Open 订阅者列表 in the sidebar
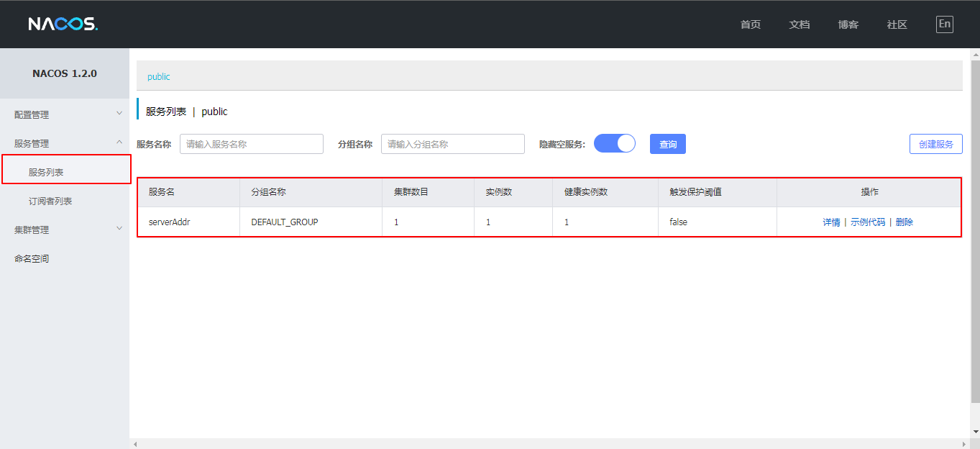 pyautogui.click(x=50, y=201)
